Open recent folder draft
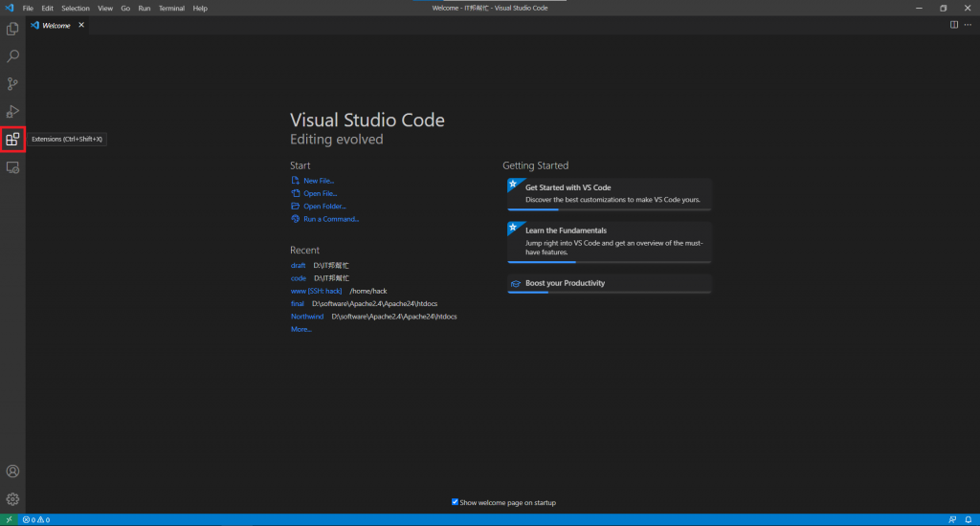This screenshot has height=526, width=980. [299, 266]
